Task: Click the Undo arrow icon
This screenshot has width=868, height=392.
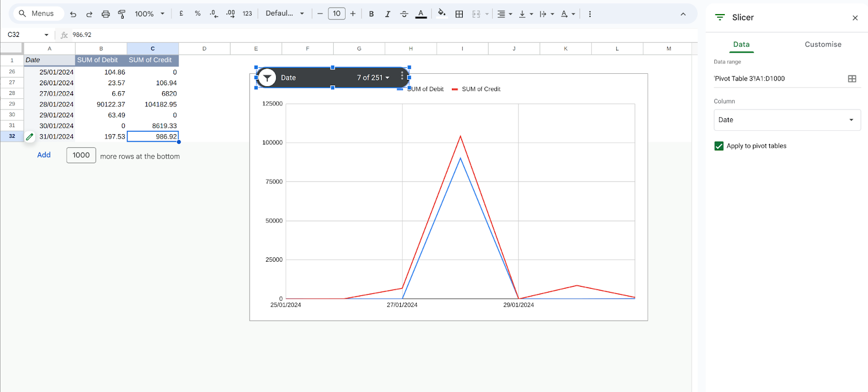Action: 73,14
